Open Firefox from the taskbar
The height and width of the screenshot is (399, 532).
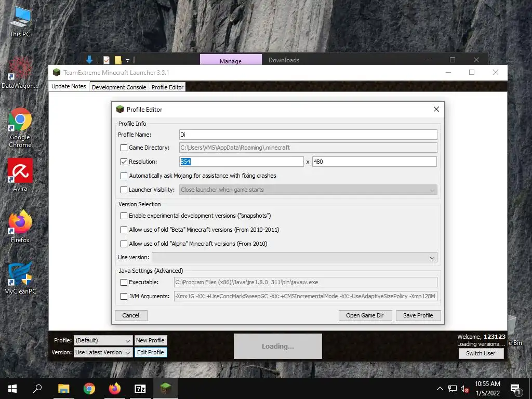point(115,389)
